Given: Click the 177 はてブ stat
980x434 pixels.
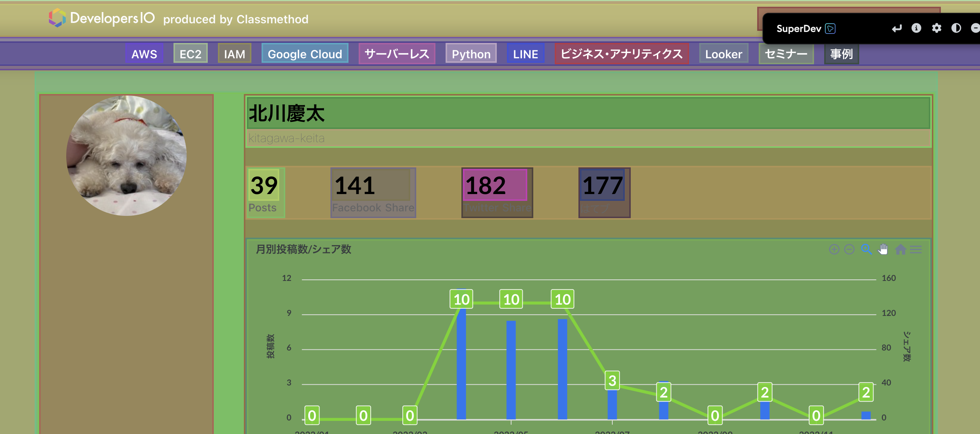Looking at the screenshot, I should [x=604, y=193].
